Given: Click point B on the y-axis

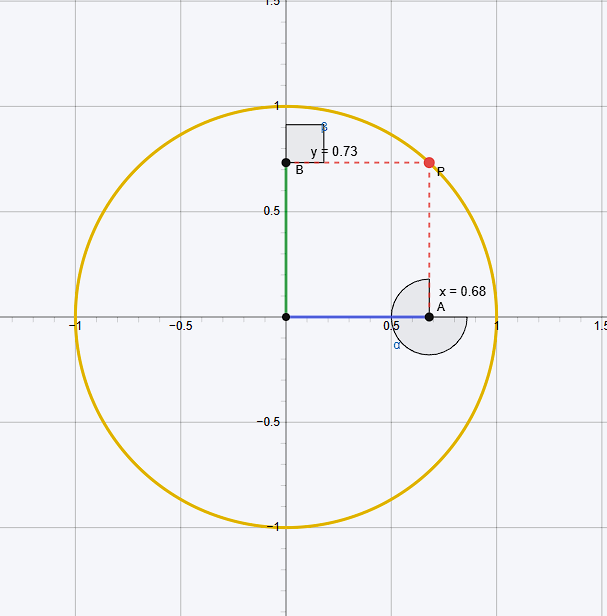Looking at the screenshot, I should pyautogui.click(x=286, y=162).
